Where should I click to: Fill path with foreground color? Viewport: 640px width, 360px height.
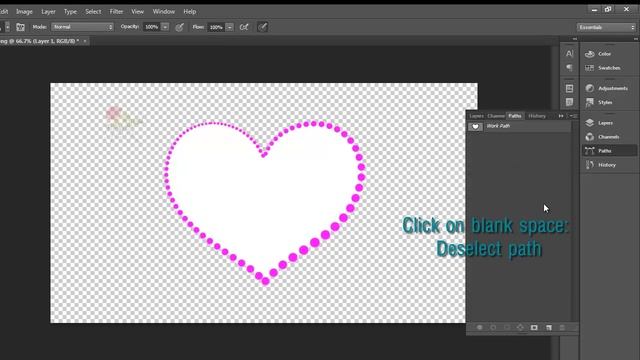[480, 327]
